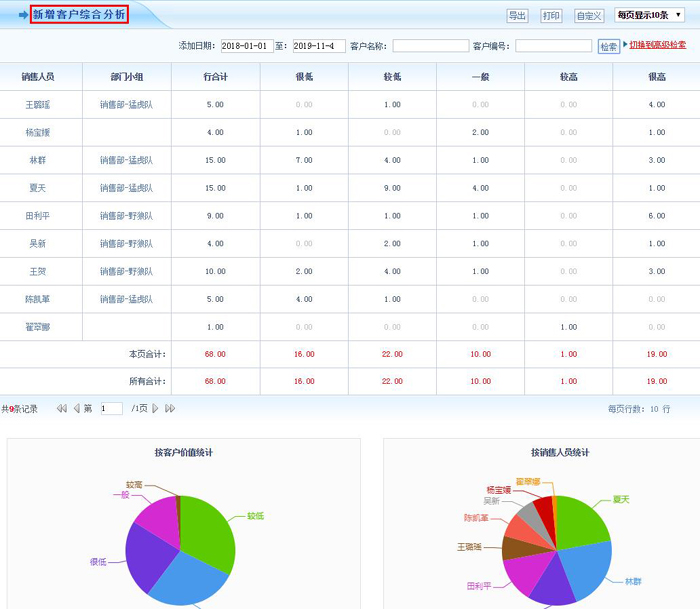The height and width of the screenshot is (609, 700).
Task: Focus the 客户编号 customer number input
Action: pos(553,46)
